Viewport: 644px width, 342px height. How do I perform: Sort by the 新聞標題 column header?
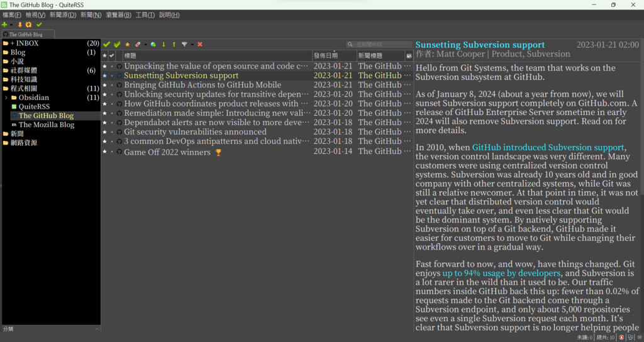click(380, 55)
